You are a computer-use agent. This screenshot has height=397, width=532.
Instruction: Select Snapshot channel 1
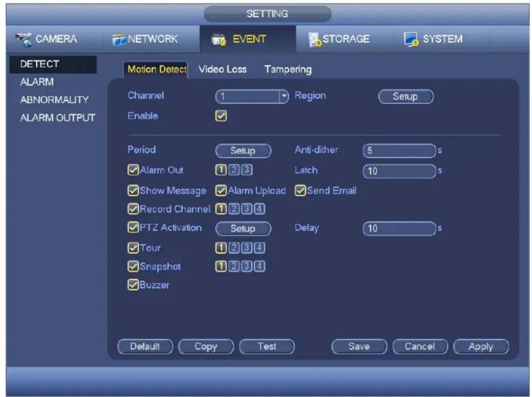[x=220, y=266]
